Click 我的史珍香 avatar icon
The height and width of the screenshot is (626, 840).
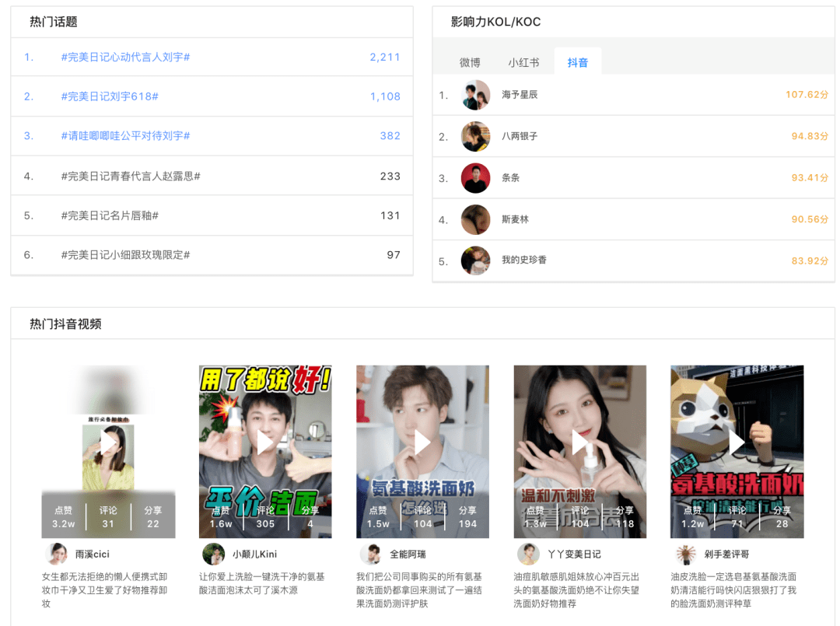click(475, 261)
